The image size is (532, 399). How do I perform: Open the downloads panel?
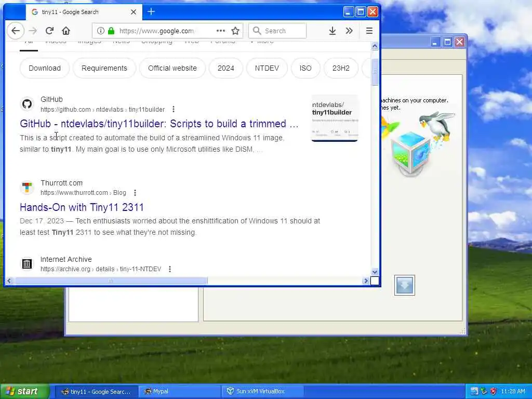tap(332, 31)
